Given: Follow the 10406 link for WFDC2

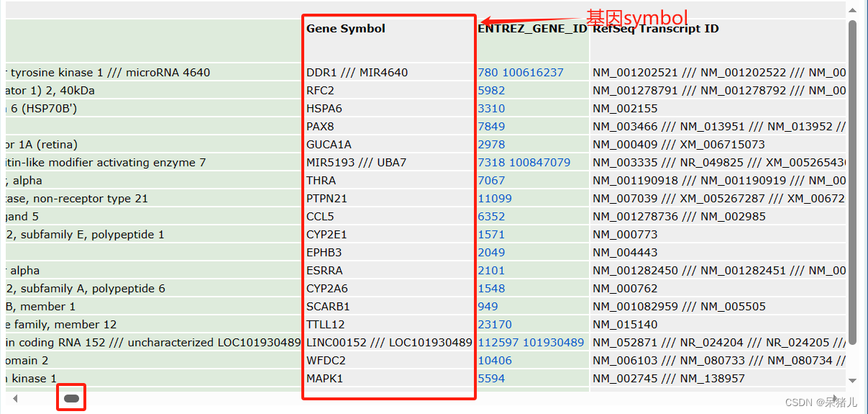Looking at the screenshot, I should point(495,361).
